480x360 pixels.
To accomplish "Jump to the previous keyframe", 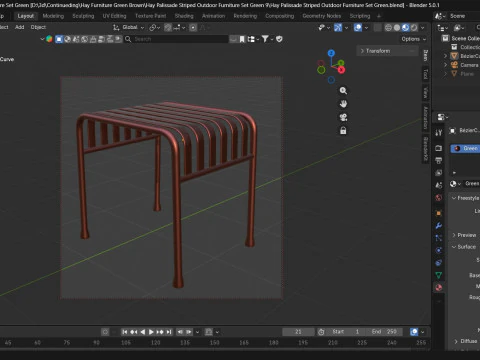I will [134, 332].
